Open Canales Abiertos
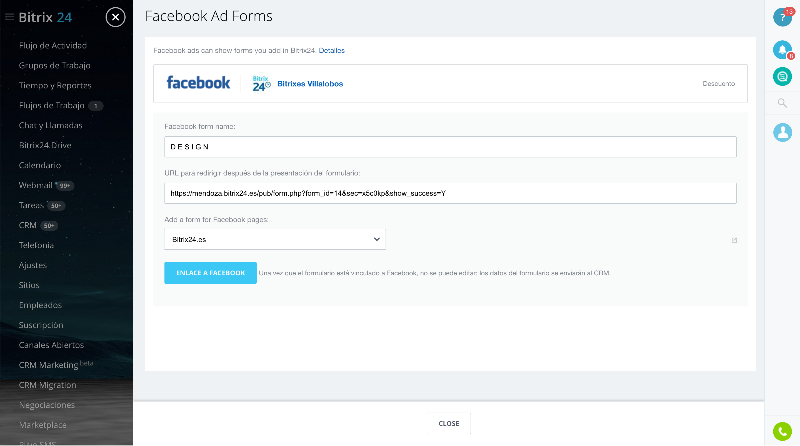Screen dimensions: 800x446 click(51, 345)
